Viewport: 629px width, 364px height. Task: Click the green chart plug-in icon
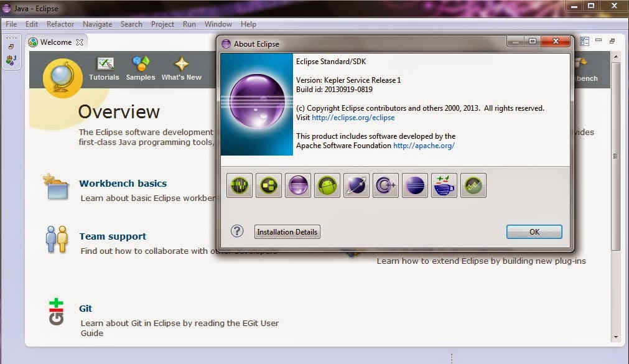[473, 185]
